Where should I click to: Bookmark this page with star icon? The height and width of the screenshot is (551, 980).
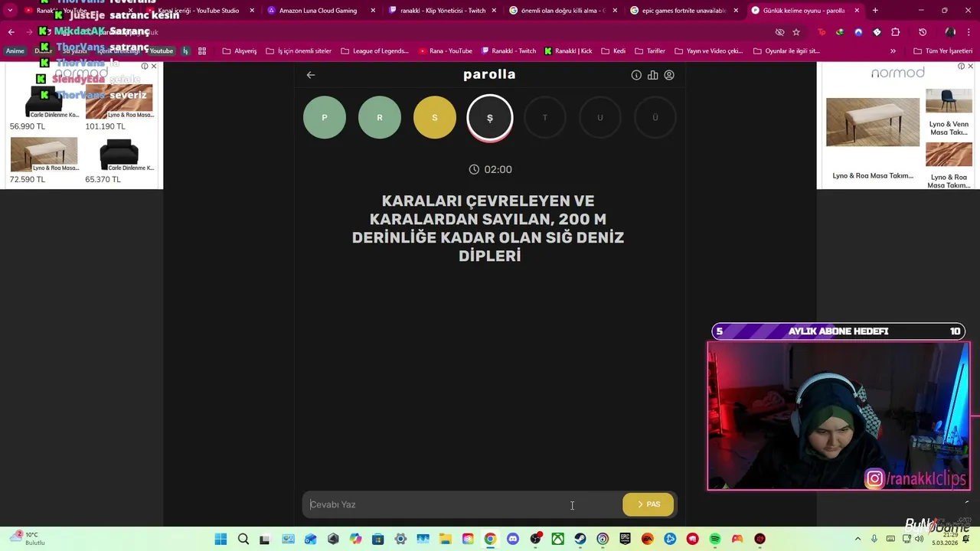tap(796, 32)
